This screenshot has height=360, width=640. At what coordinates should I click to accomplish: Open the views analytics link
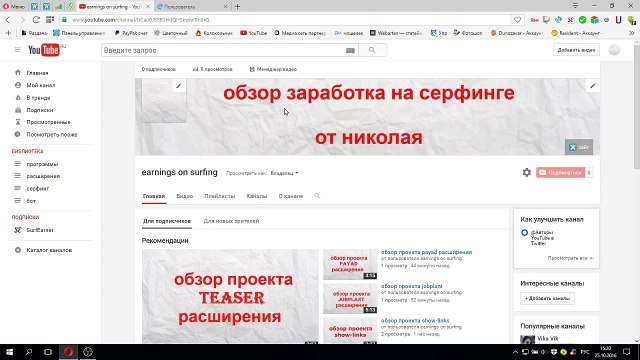pyautogui.click(x=213, y=69)
